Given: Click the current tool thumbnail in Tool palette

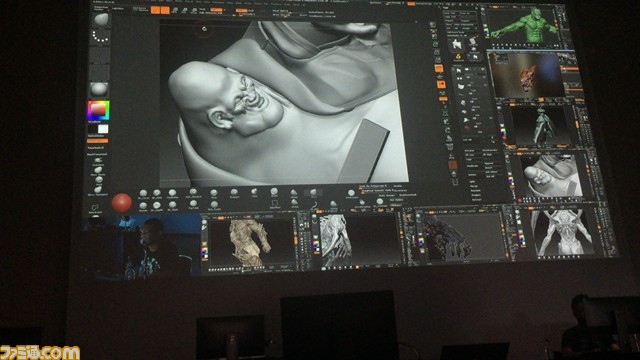Looking at the screenshot, I should tap(457, 44).
